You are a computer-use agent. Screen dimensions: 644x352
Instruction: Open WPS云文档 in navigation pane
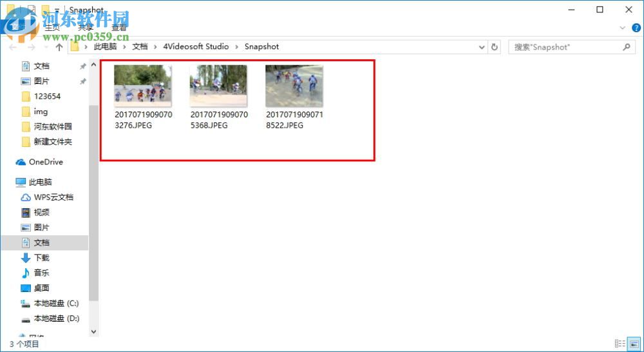pyautogui.click(x=53, y=197)
